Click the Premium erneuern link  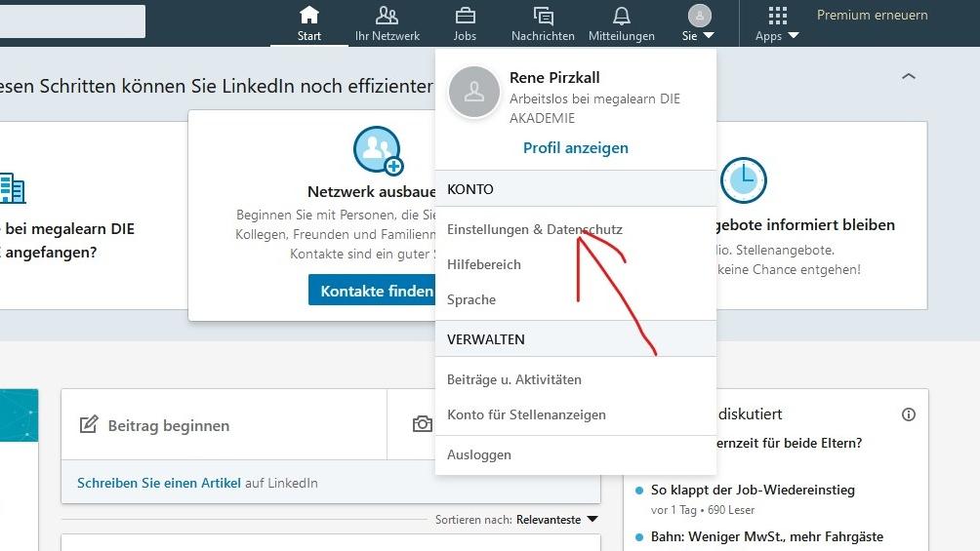[872, 15]
